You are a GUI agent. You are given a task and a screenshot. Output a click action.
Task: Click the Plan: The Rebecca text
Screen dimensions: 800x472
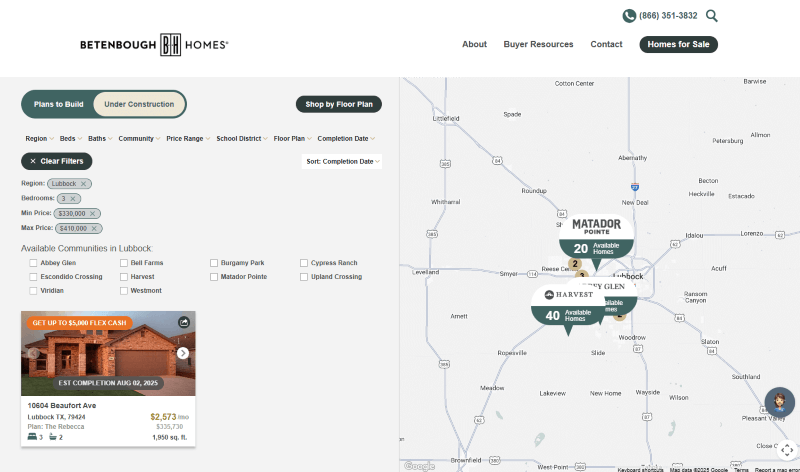(56, 427)
